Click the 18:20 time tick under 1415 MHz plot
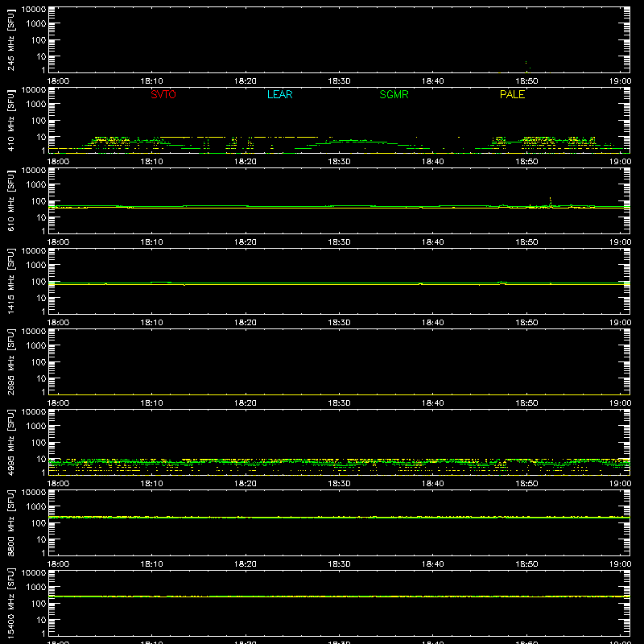This screenshot has height=644, width=644. pos(246,323)
